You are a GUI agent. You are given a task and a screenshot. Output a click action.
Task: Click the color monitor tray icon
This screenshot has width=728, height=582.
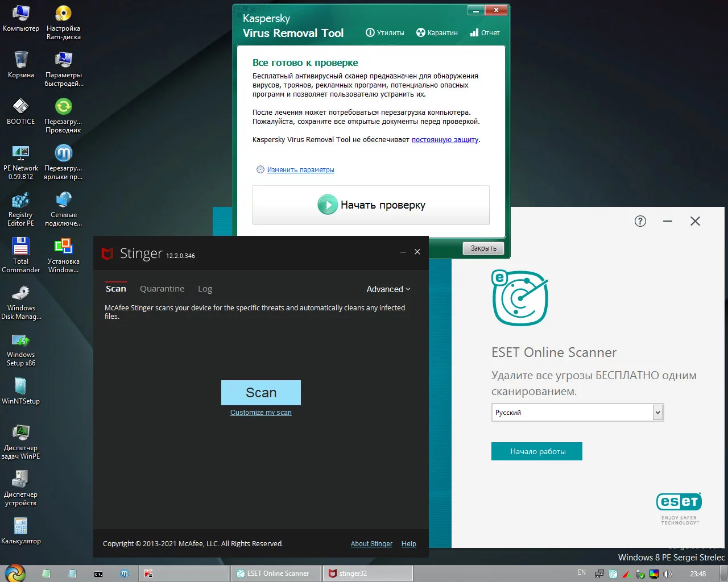click(654, 573)
